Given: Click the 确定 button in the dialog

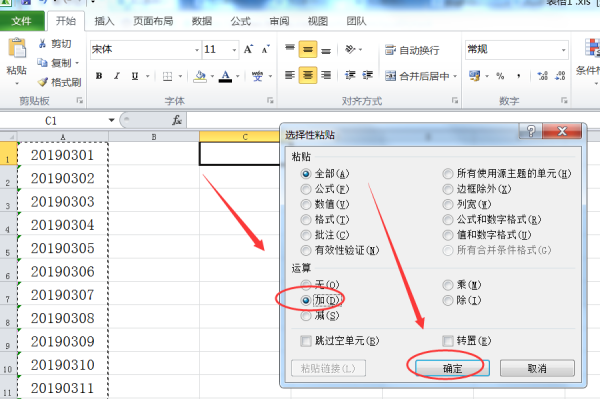Looking at the screenshot, I should (452, 368).
